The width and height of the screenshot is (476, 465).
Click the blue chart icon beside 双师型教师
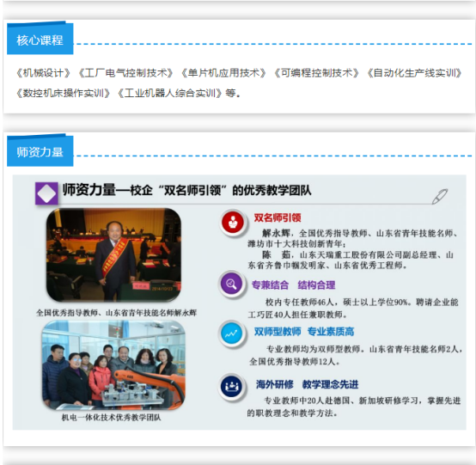(x=232, y=334)
